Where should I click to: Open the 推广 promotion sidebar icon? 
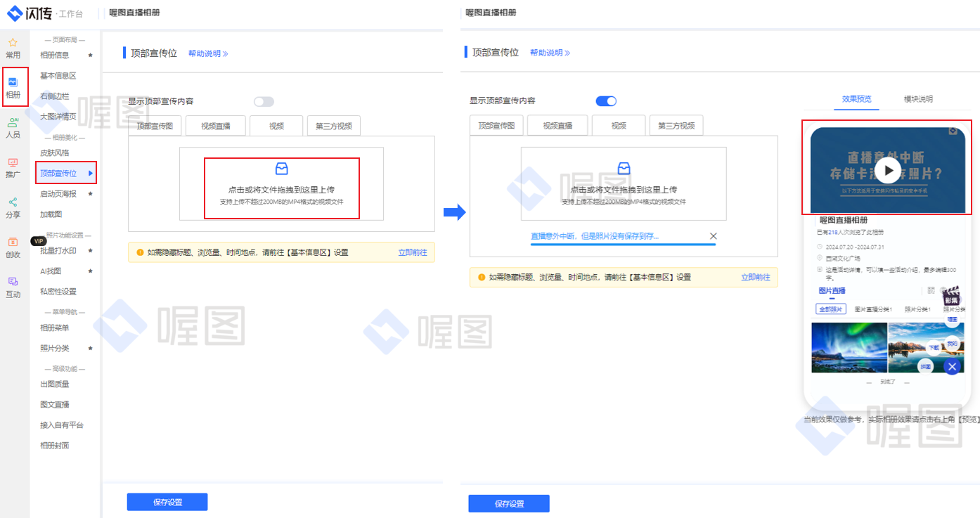[13, 162]
